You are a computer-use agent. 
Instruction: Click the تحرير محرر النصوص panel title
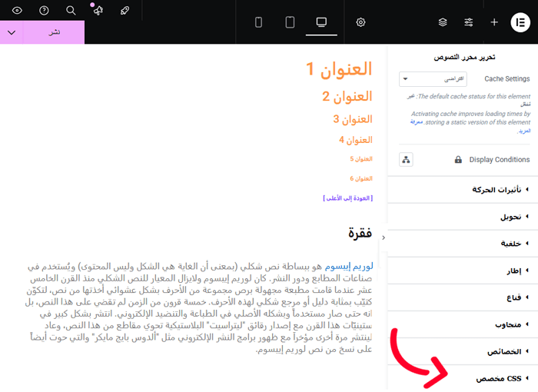click(x=464, y=57)
